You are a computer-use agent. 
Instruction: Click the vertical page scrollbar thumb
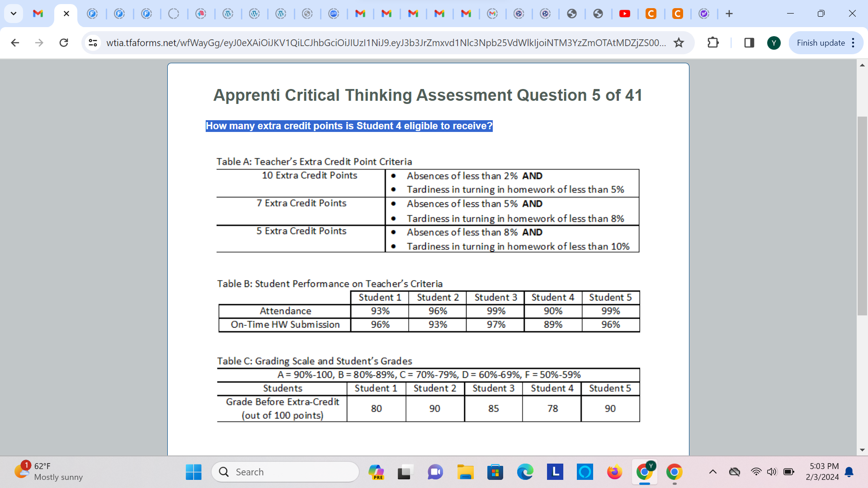(862, 216)
